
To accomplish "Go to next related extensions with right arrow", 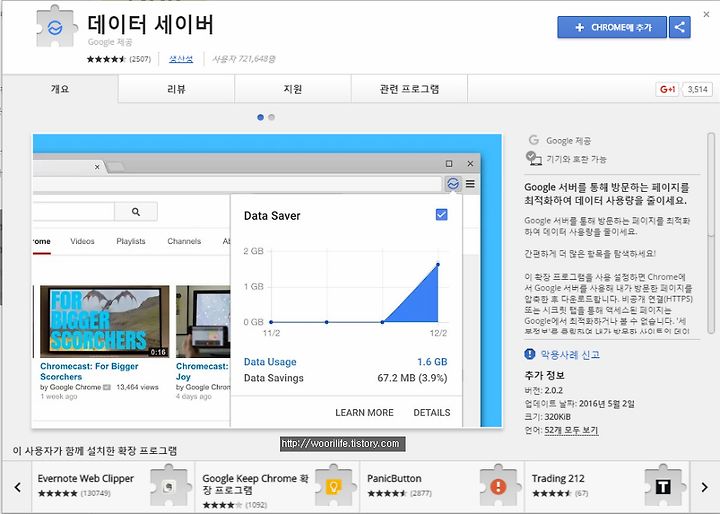I will tap(704, 487).
